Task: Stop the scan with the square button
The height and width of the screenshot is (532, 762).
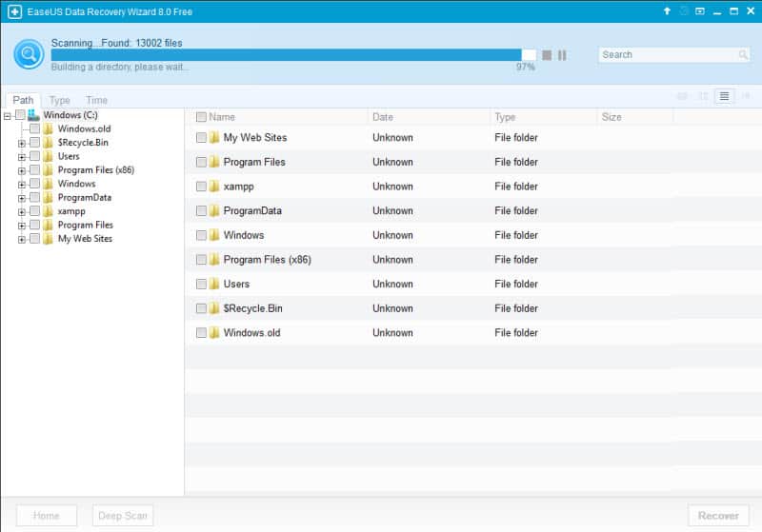Action: pos(547,55)
